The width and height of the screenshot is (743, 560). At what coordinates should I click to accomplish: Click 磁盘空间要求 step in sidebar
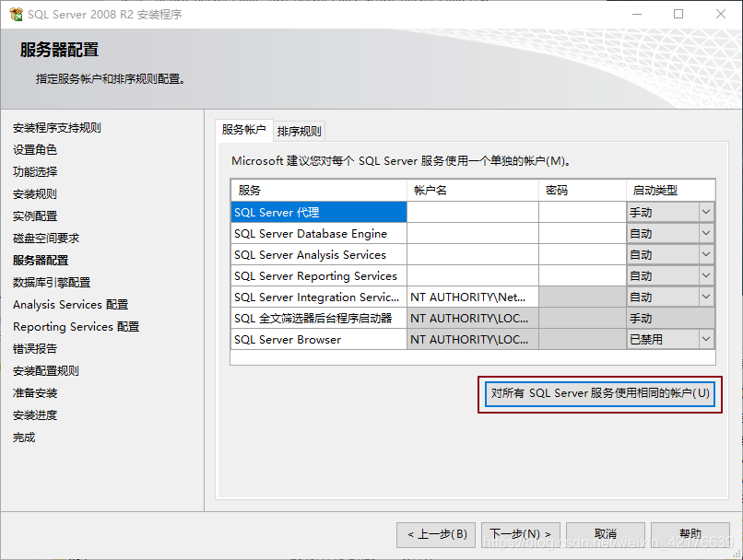click(46, 239)
